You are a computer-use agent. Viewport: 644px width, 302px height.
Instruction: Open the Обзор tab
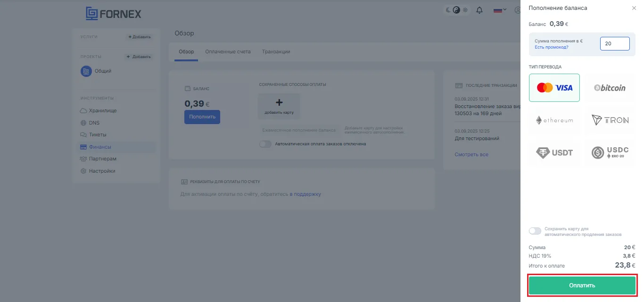coord(186,51)
